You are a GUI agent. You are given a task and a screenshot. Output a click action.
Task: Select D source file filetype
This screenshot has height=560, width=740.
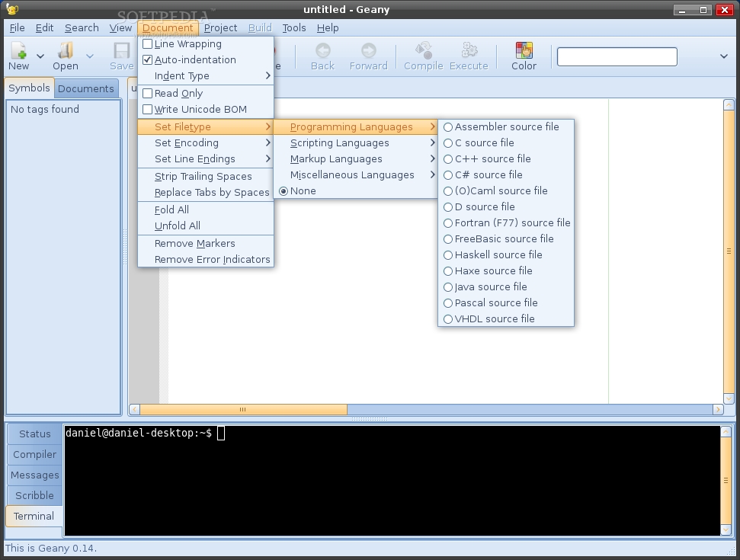click(x=506, y=207)
